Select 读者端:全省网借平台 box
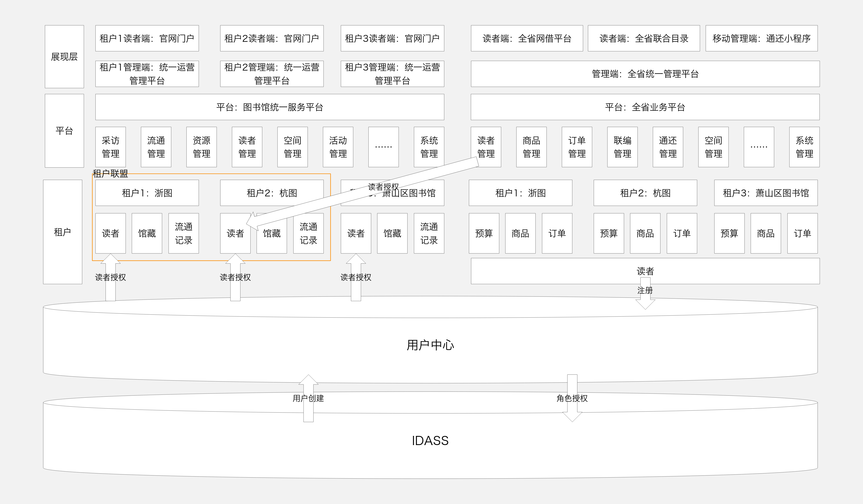Screen dimensions: 863x504 click(527, 38)
